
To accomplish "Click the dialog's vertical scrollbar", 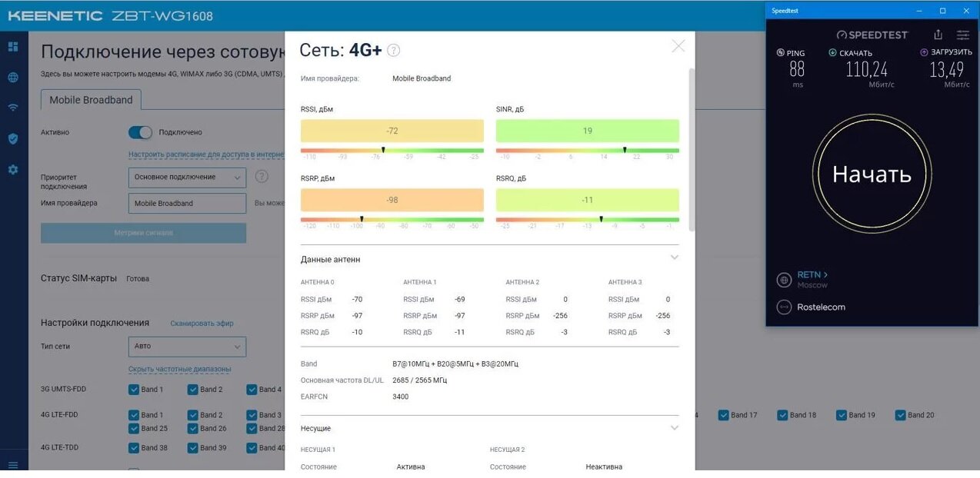I will 692,150.
